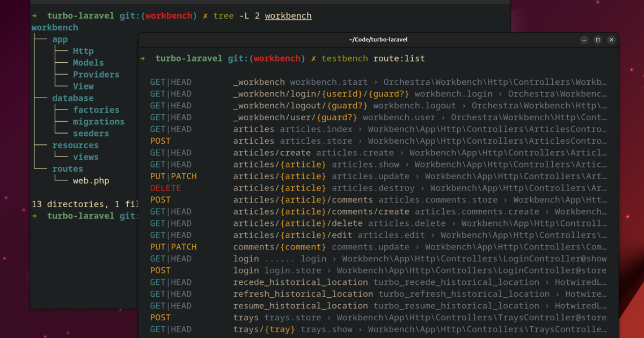The width and height of the screenshot is (644, 338).
Task: Click the underlined workbench link in tree command
Action: tap(288, 16)
